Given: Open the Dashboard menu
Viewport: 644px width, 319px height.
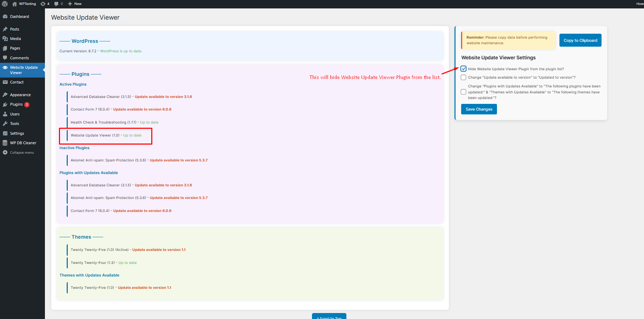Looking at the screenshot, I should click(x=22, y=16).
